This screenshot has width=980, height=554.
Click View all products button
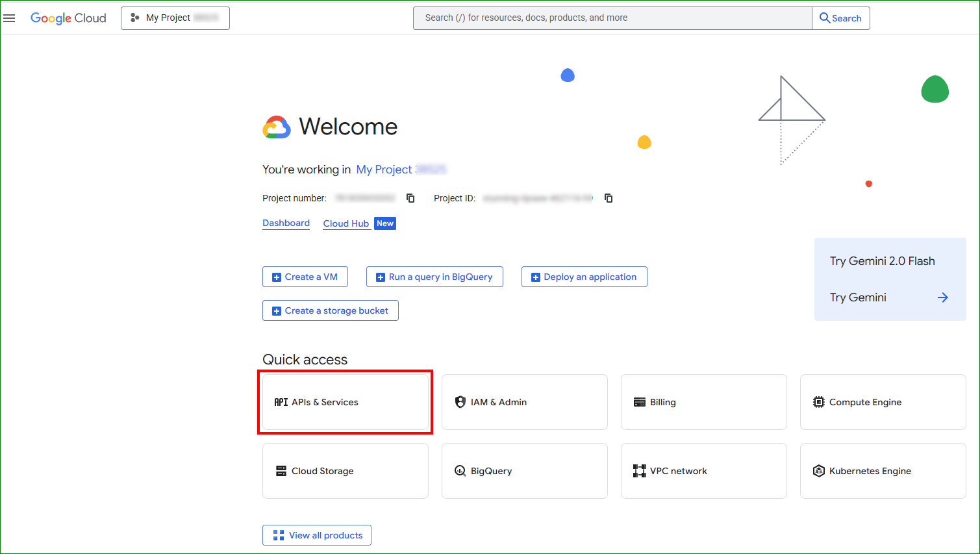317,535
